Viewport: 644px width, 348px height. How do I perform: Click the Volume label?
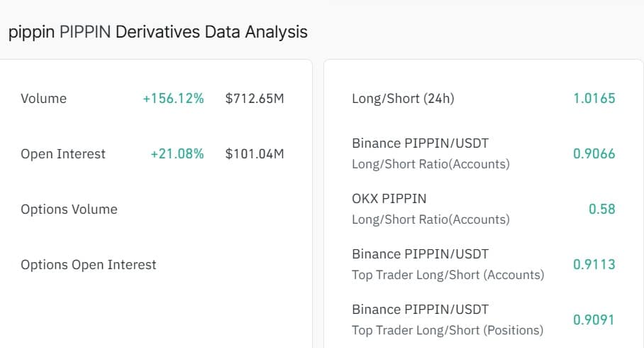pos(43,99)
